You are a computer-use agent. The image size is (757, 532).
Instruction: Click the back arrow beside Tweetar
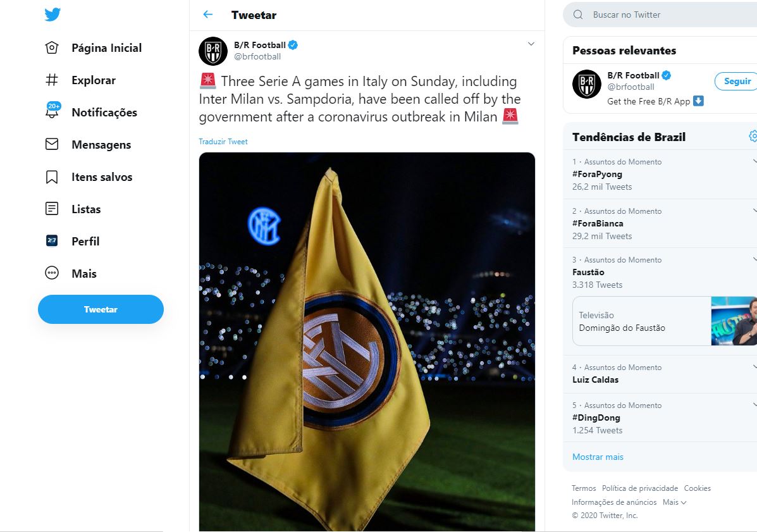tap(207, 15)
